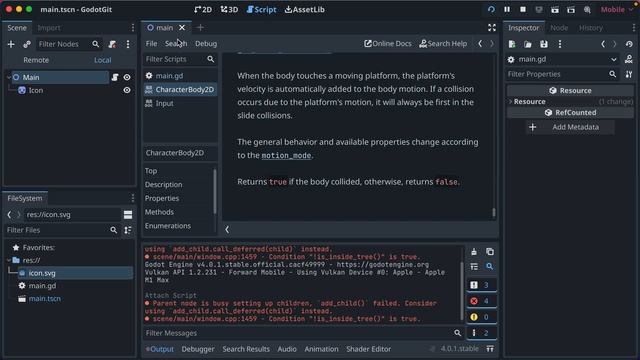Collapse the Main node tree arrow

tap(9, 77)
